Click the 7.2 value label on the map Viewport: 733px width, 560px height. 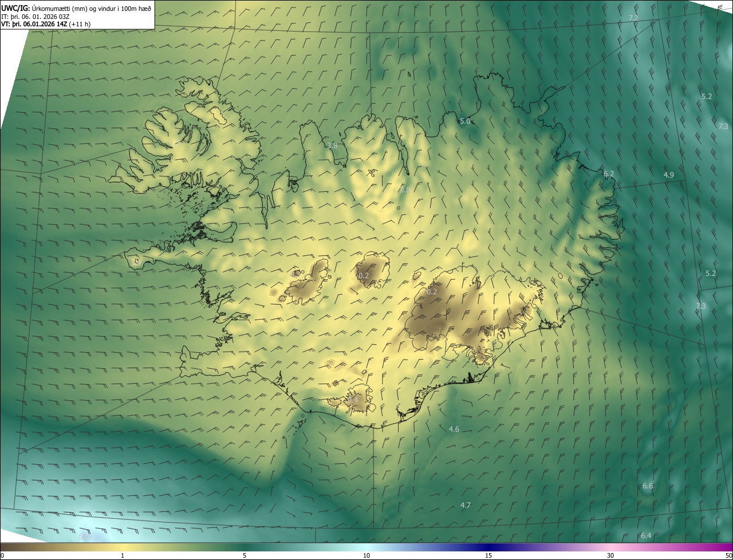pyautogui.click(x=633, y=18)
